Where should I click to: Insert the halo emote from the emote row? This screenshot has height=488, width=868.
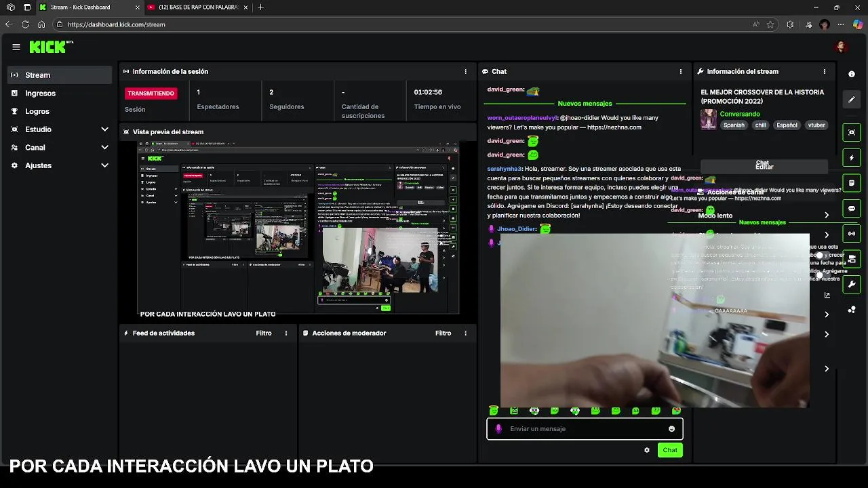(494, 411)
